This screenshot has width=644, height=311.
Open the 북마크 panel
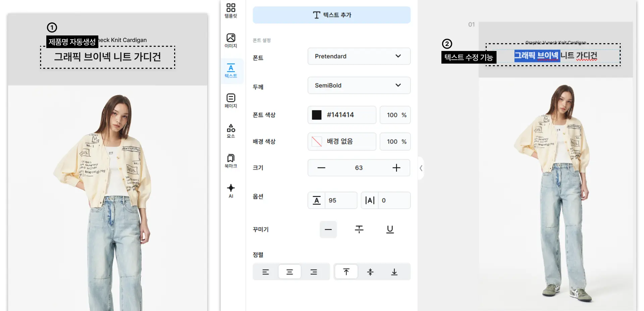click(231, 160)
